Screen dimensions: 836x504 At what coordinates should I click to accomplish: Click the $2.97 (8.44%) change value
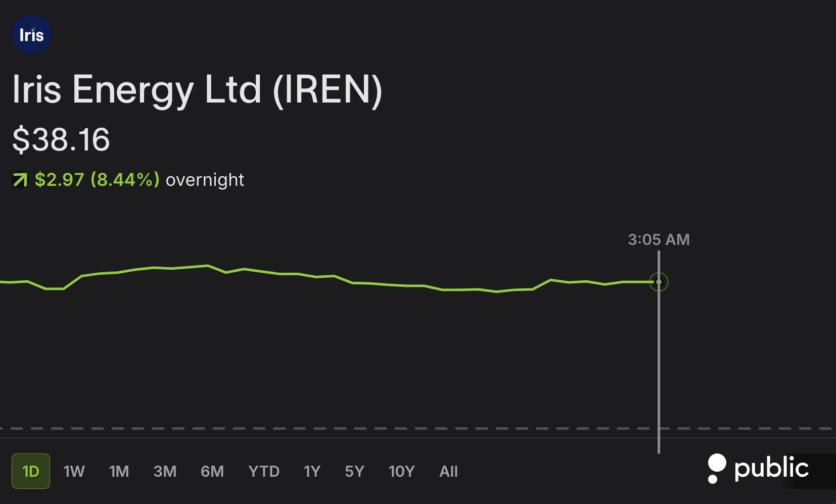[x=97, y=179]
